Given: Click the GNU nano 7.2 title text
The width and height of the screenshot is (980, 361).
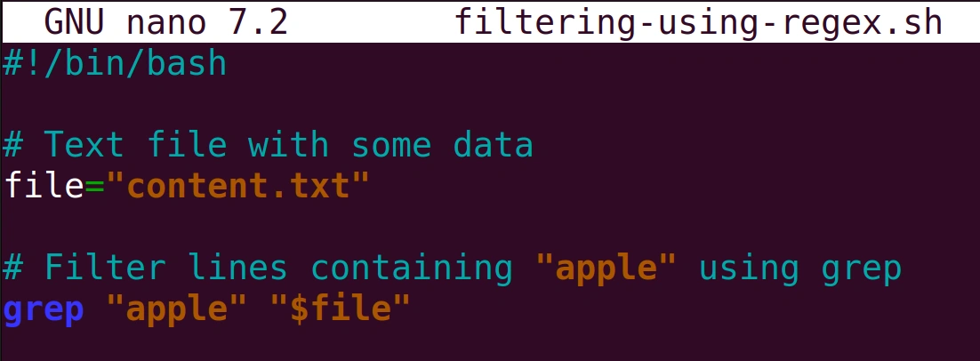Looking at the screenshot, I should point(165,23).
